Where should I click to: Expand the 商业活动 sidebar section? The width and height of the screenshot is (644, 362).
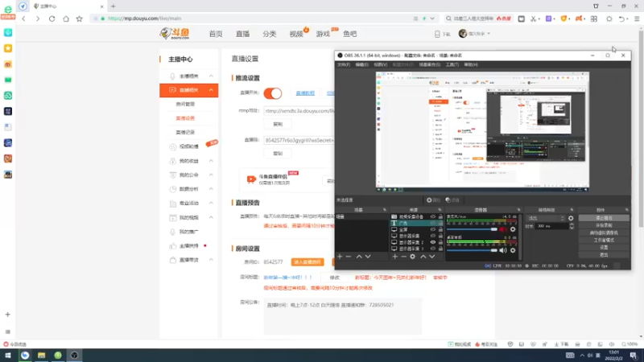coord(211,204)
